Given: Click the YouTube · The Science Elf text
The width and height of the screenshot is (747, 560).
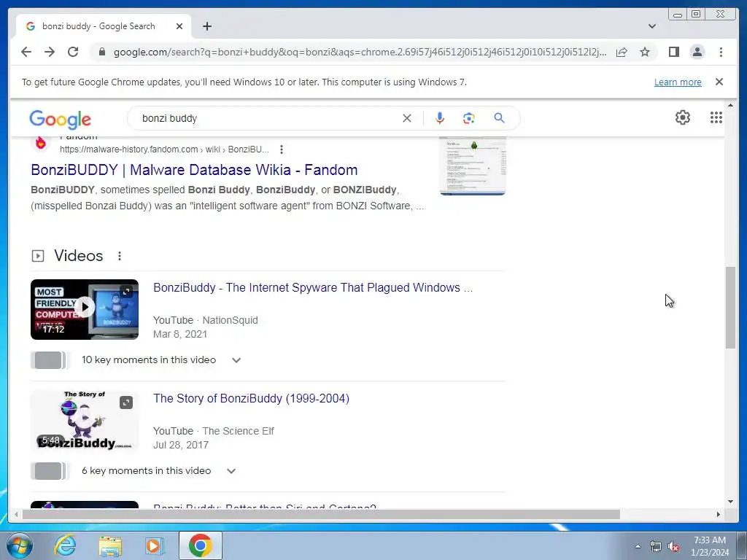Looking at the screenshot, I should 214,432.
